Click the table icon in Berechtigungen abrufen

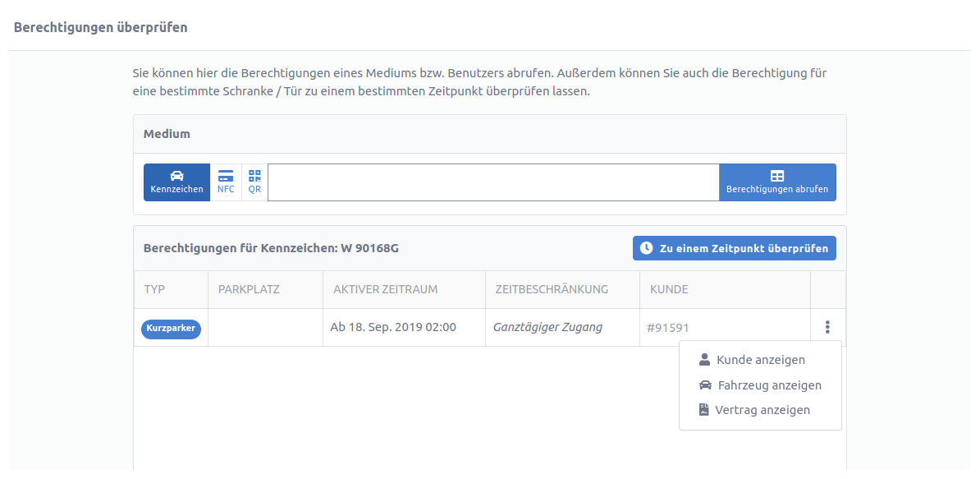[777, 176]
